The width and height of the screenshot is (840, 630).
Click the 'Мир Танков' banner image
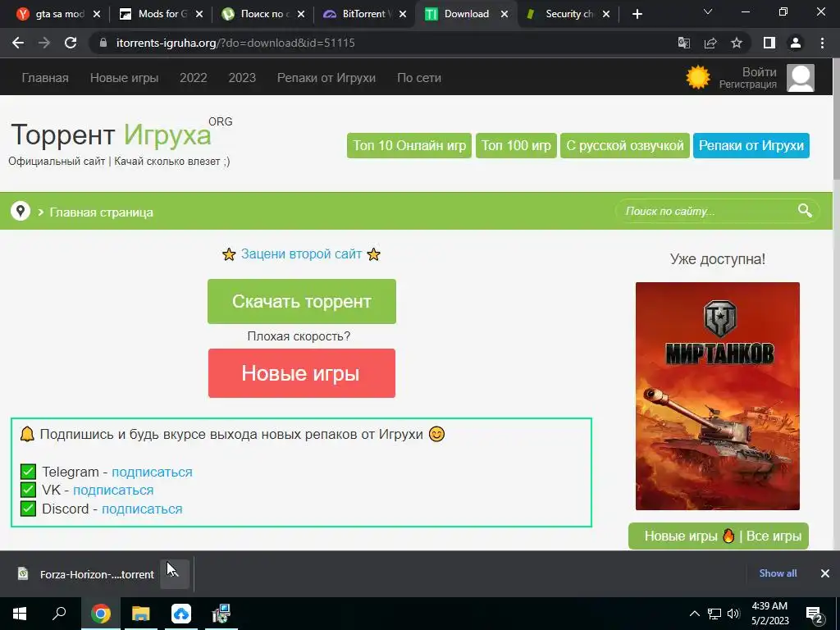717,396
